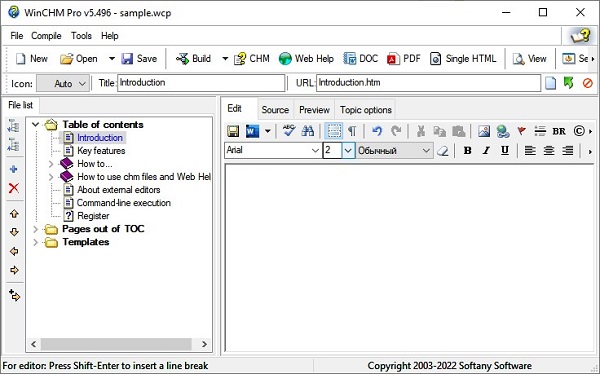Toggle italic formatting

click(x=486, y=151)
